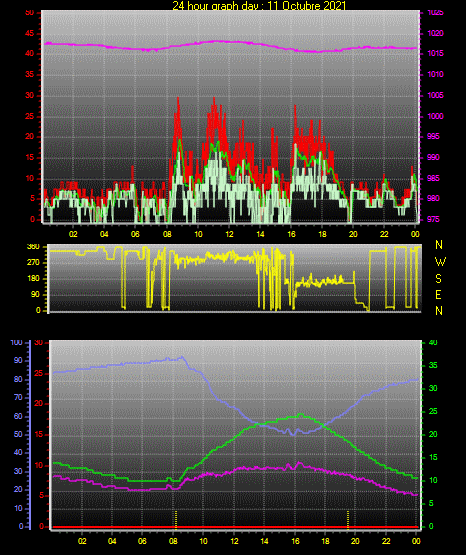Image resolution: width=466 pixels, height=555 pixels.
Task: Click the 12 hour label under wind graph
Action: (229, 234)
